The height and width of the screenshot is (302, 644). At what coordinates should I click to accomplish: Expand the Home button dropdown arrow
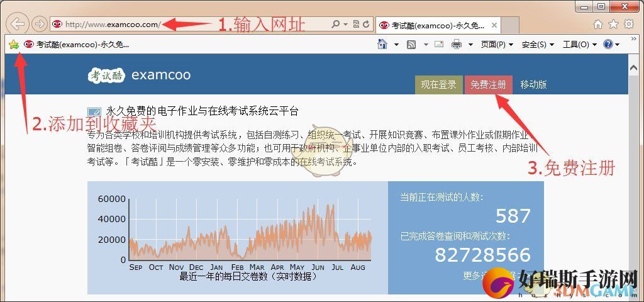pyautogui.click(x=396, y=45)
